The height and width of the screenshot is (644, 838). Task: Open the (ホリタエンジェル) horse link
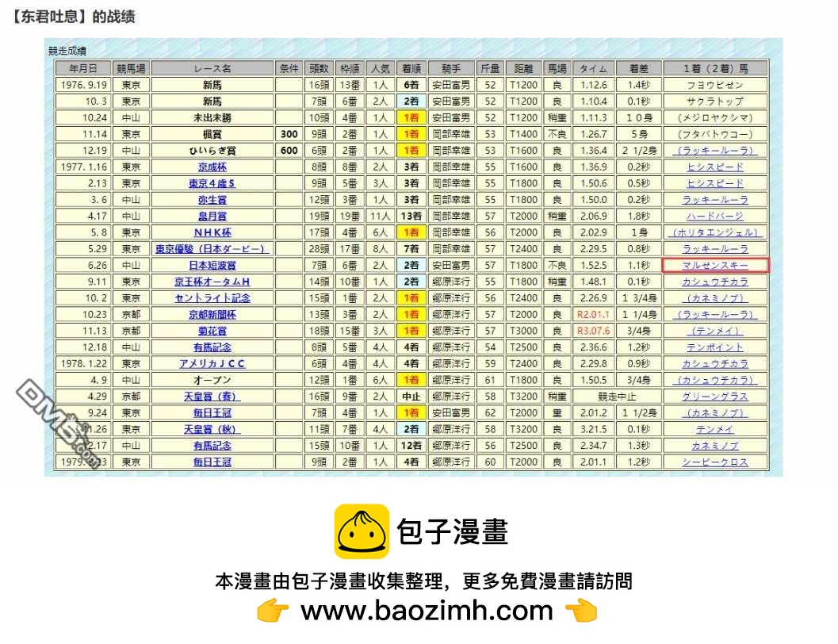pyautogui.click(x=715, y=232)
